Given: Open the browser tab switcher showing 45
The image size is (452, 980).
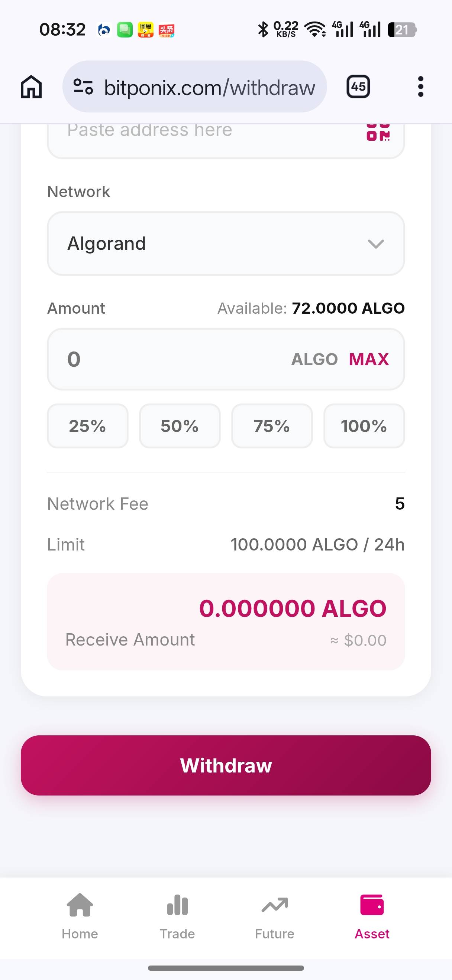Looking at the screenshot, I should 358,87.
